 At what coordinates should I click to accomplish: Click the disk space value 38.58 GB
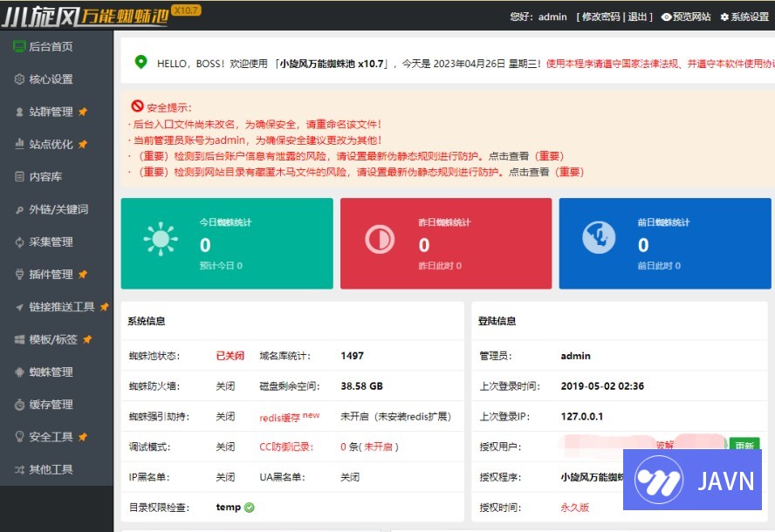pyautogui.click(x=361, y=386)
